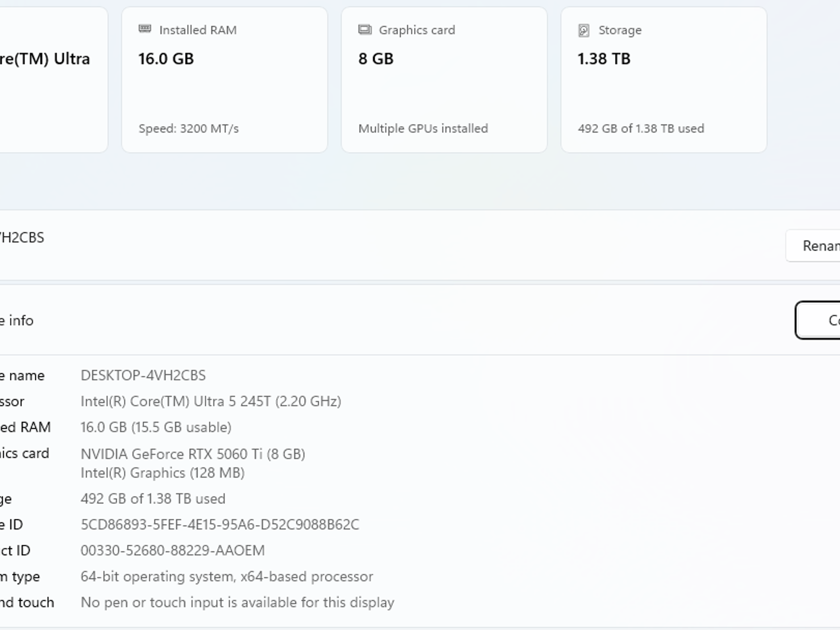The width and height of the screenshot is (840, 630).
Task: Click the "DESKTOP-4VH2CBS" device name value
Action: (143, 375)
